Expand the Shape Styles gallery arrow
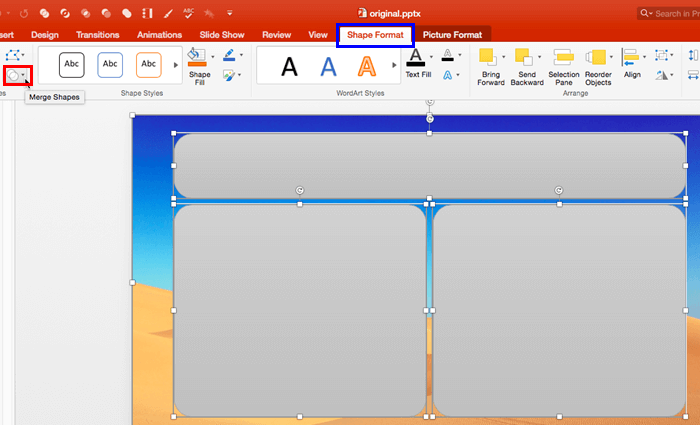 pyautogui.click(x=177, y=65)
